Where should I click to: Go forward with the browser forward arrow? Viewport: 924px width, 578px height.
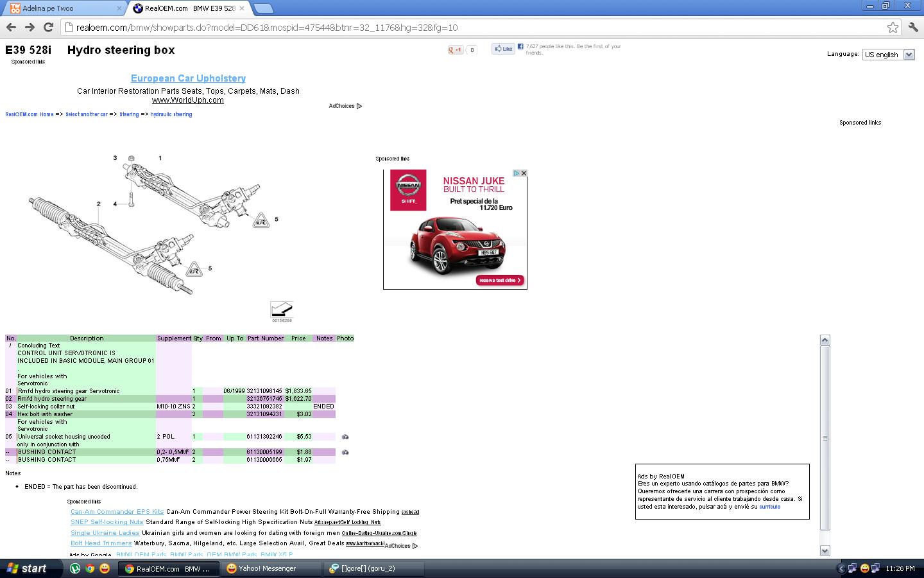[30, 27]
